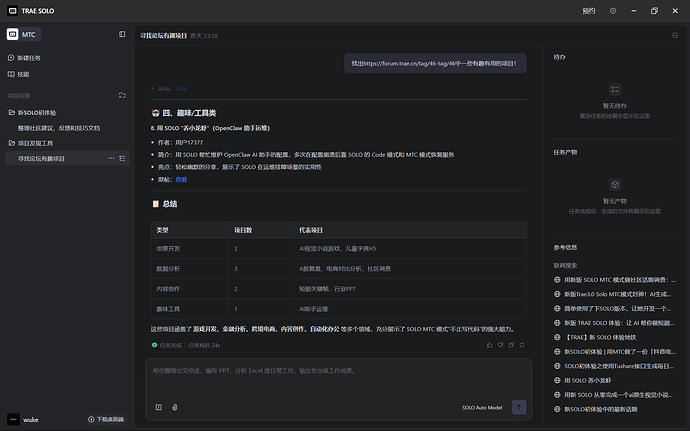Screen dimensions: 690x431
Task: Open the three-dots menu on 寻找论坛有趣项目
Action: tap(111, 158)
